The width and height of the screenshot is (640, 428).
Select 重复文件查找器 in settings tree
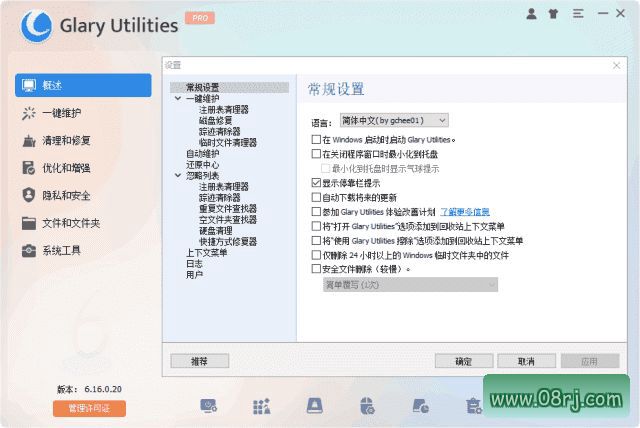(x=228, y=208)
